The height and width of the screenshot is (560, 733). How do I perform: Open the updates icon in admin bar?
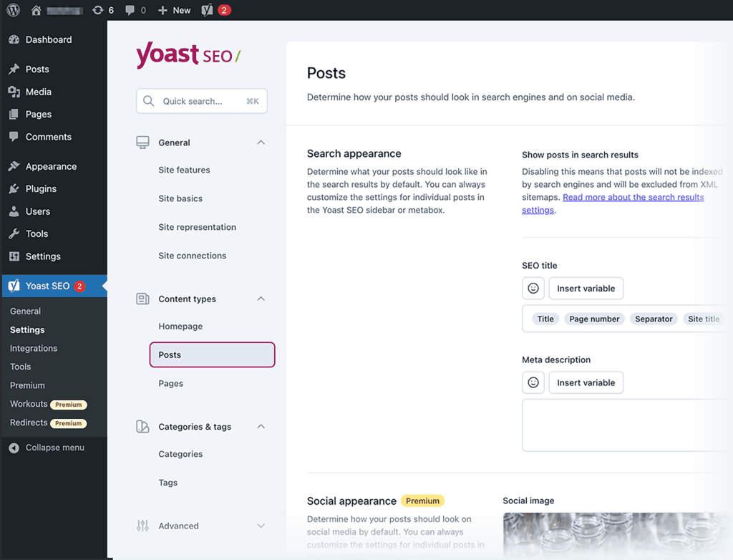pos(98,11)
